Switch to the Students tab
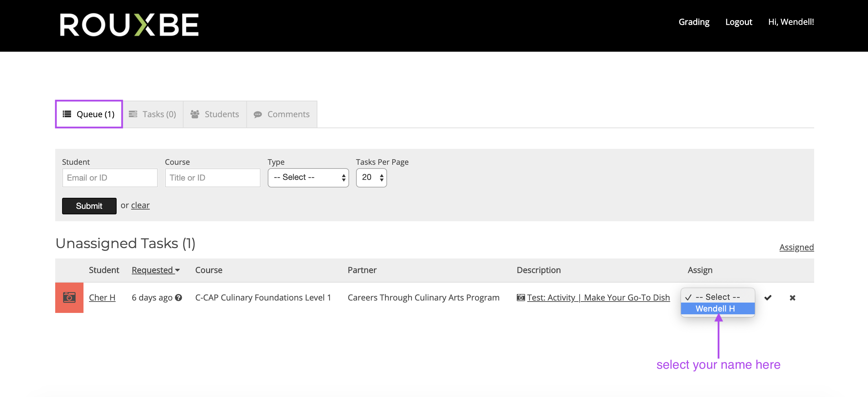The image size is (868, 397). coord(215,114)
